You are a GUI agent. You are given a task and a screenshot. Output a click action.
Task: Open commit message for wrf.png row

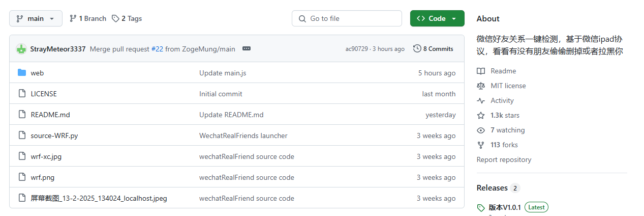point(247,177)
